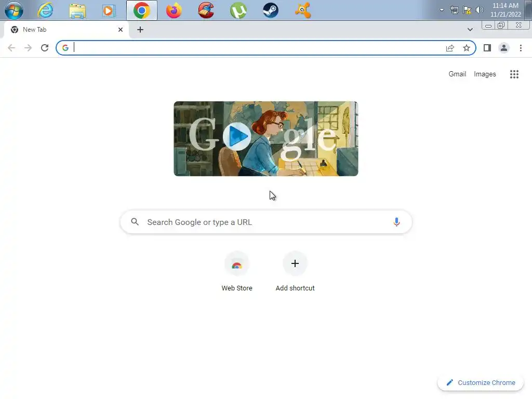The height and width of the screenshot is (399, 532).
Task: Open the Gmail link
Action: 457,74
